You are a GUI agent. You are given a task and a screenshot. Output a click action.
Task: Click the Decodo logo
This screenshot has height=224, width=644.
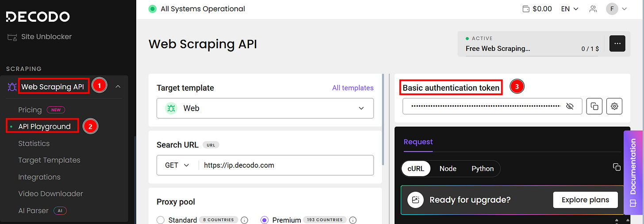(x=38, y=17)
